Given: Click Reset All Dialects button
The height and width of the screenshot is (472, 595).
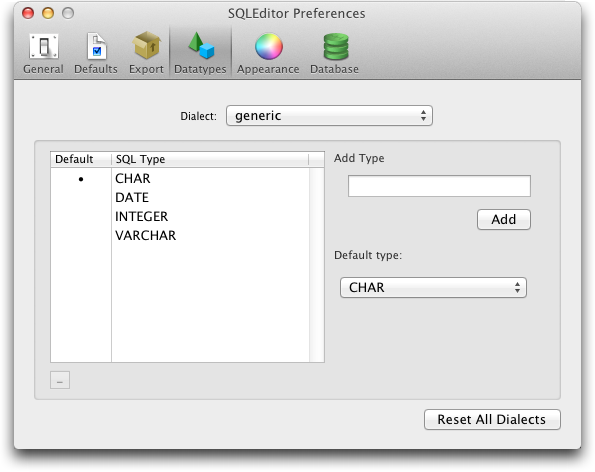Looking at the screenshot, I should click(x=492, y=419).
